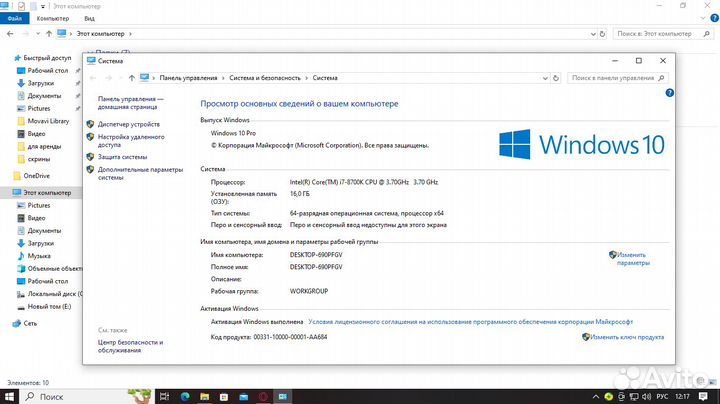The height and width of the screenshot is (404, 720).
Task: Select Загрузки under Quick access
Action: [40, 83]
